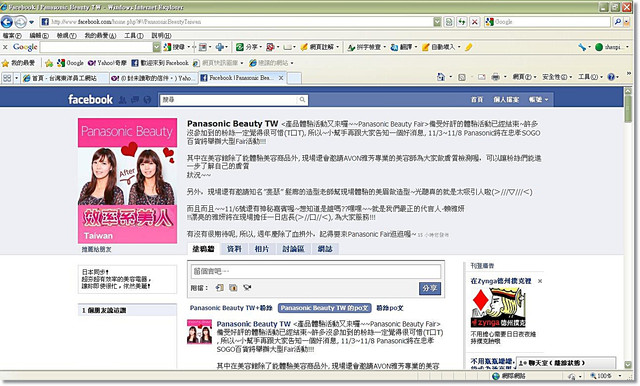This screenshot has width=640, height=386.
Task: Open the 網頁(P) command bar dropdown
Action: tap(524, 77)
